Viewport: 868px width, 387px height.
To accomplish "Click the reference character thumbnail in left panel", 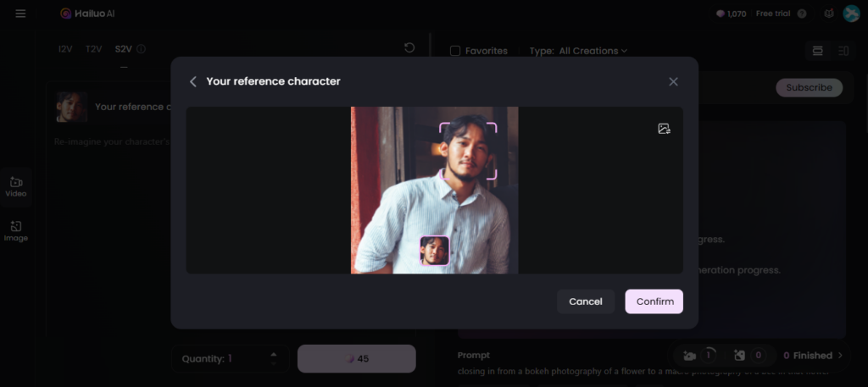I will [72, 107].
